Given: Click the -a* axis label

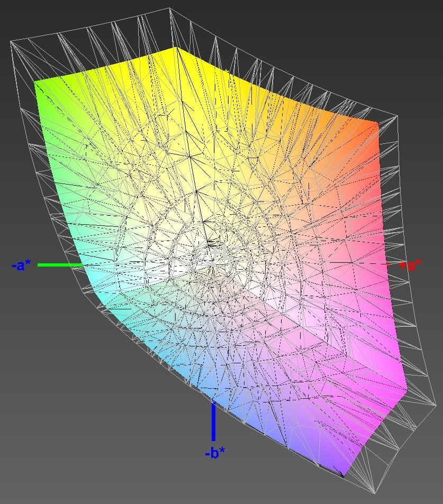Looking at the screenshot, I should click(22, 265).
